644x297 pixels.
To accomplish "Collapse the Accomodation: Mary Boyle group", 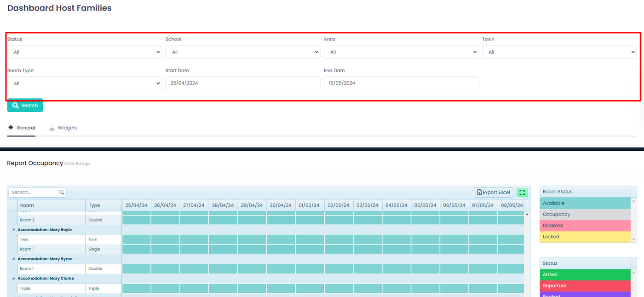I will click(x=13, y=230).
